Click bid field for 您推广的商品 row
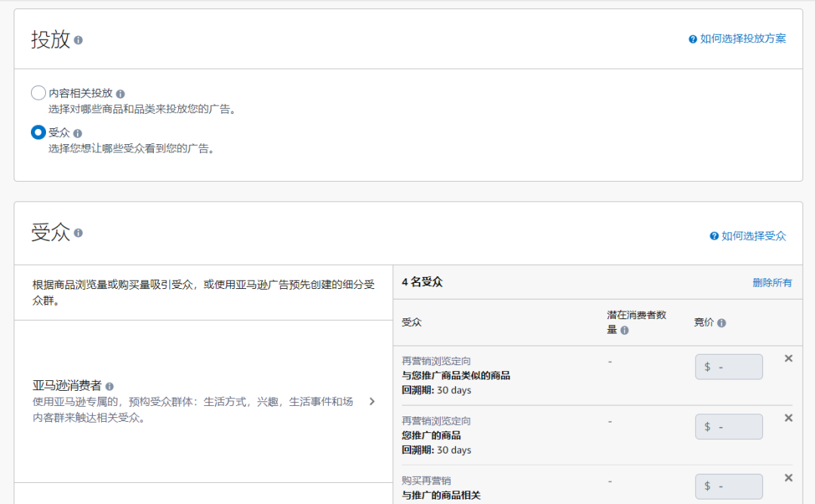 coord(729,426)
